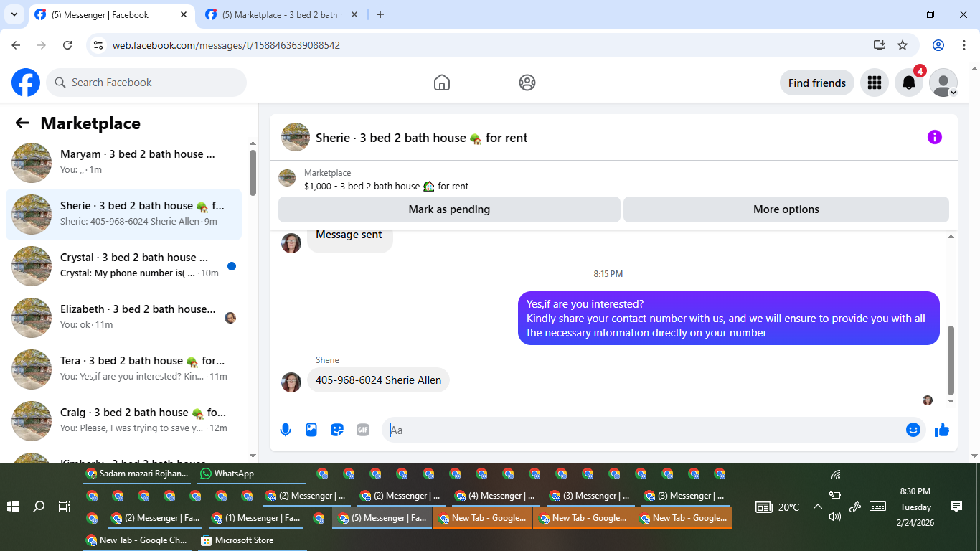Select the Sherie conversation in list
Screen dimensions: 980x551
click(x=123, y=215)
